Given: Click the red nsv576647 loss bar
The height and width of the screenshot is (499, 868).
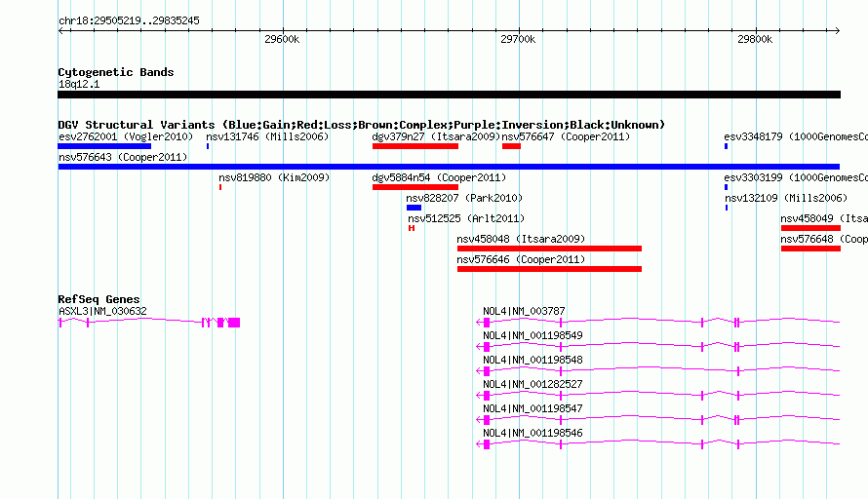Looking at the screenshot, I should [511, 146].
